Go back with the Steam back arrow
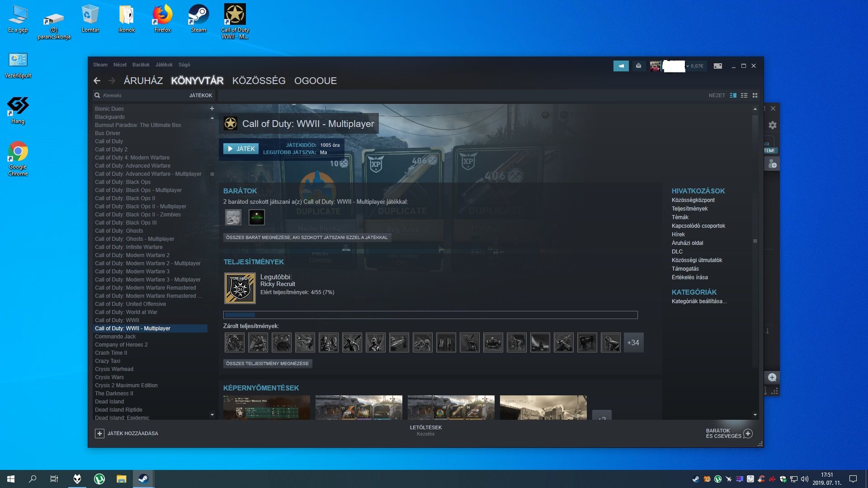The height and width of the screenshot is (488, 868). [x=97, y=81]
